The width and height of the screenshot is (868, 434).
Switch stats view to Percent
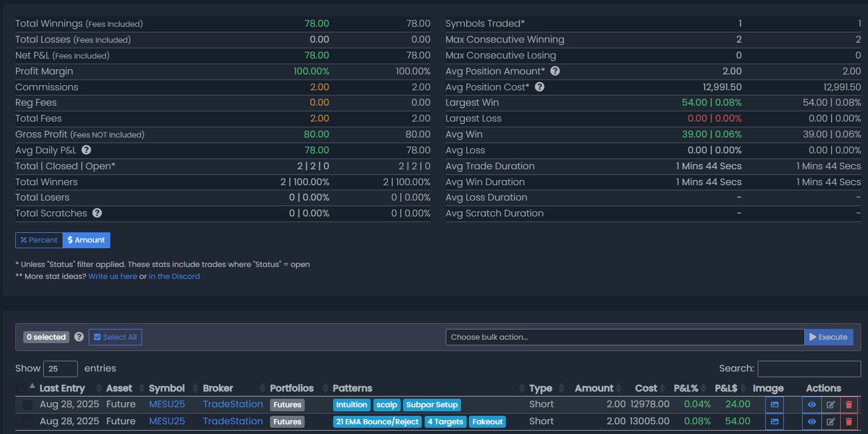coord(39,240)
